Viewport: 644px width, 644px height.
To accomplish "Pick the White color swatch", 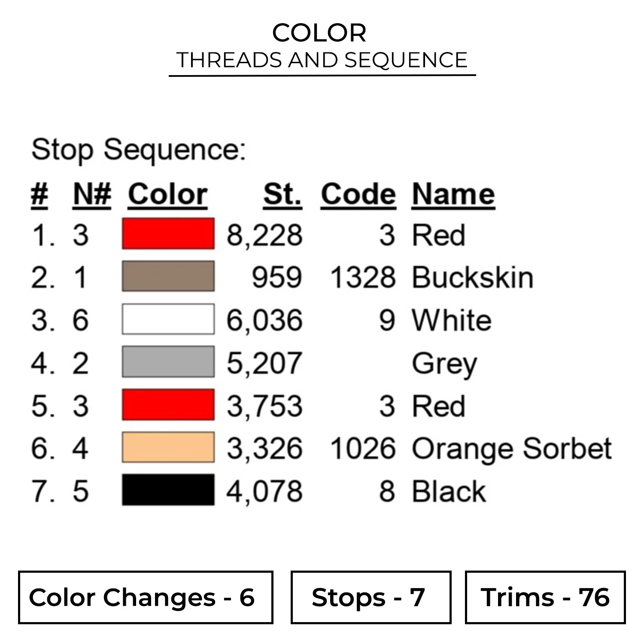I will pos(168,319).
